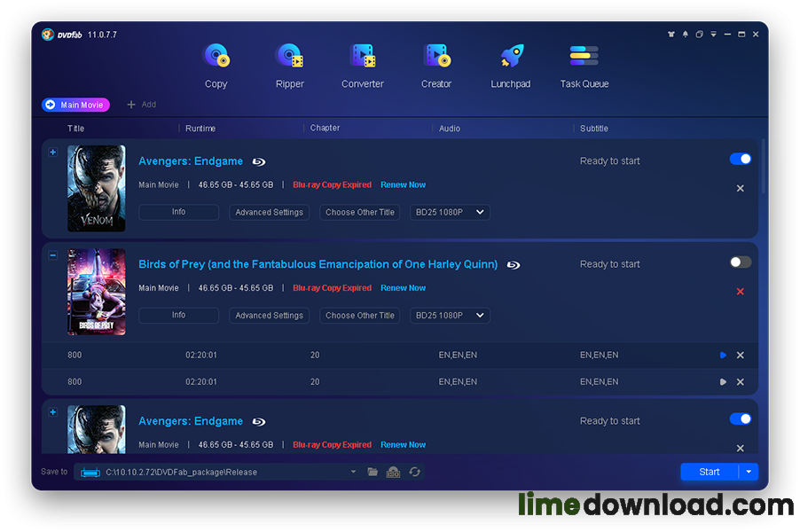This screenshot has height=532, width=800.
Task: Click the refresh icon beside save path
Action: pos(414,472)
